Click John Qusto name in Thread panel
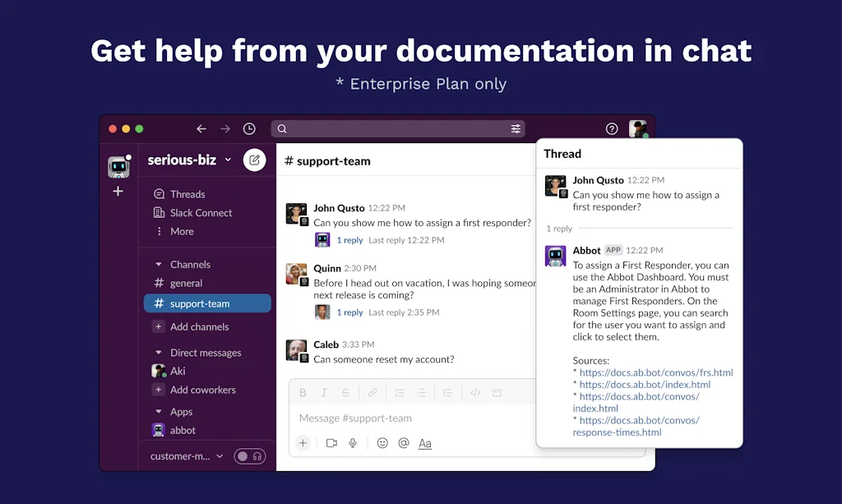The width and height of the screenshot is (842, 504). coord(599,180)
